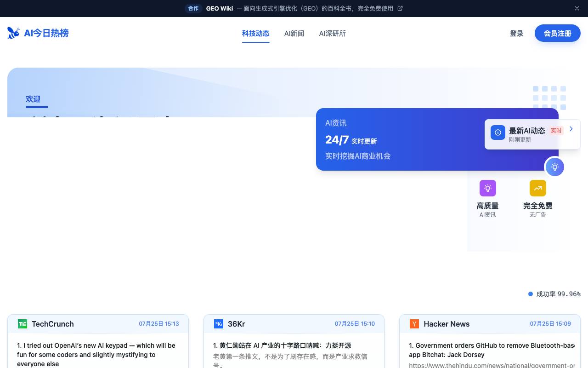Click the bee logo icon
The image size is (588, 368).
pyautogui.click(x=14, y=33)
